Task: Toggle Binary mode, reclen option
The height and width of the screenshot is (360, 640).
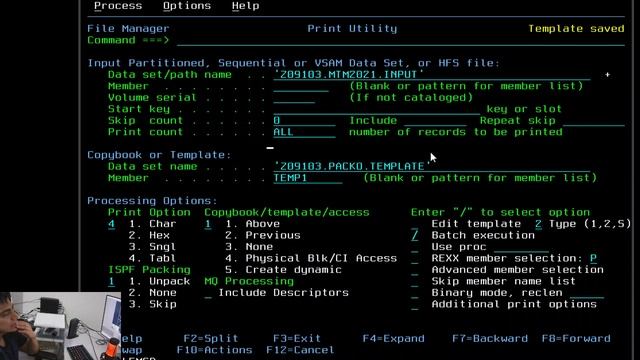Action: coord(415,293)
